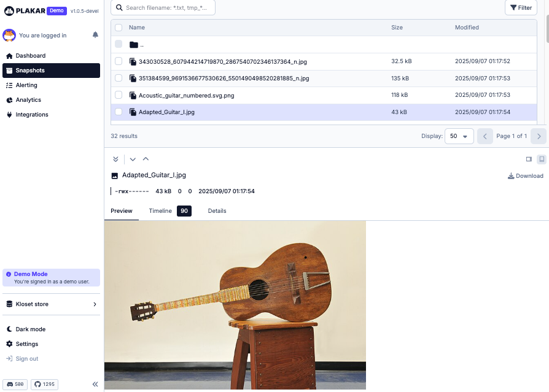The image size is (549, 392).
Task: Select all files via the header checkbox
Action: (119, 28)
